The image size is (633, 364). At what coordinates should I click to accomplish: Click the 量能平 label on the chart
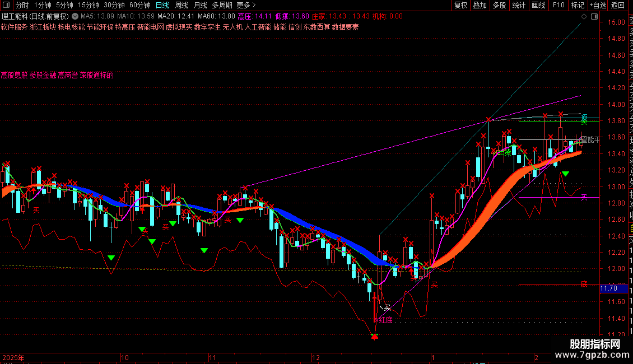pyautogui.click(x=590, y=139)
